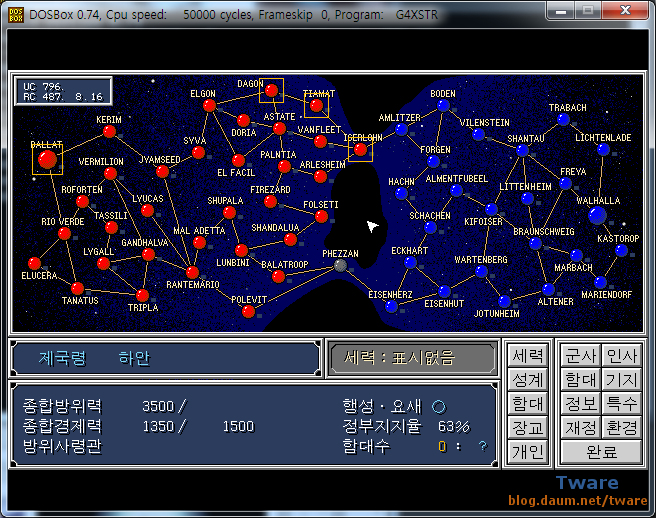
Task: Click the UC 796 date display box
Action: tap(63, 91)
